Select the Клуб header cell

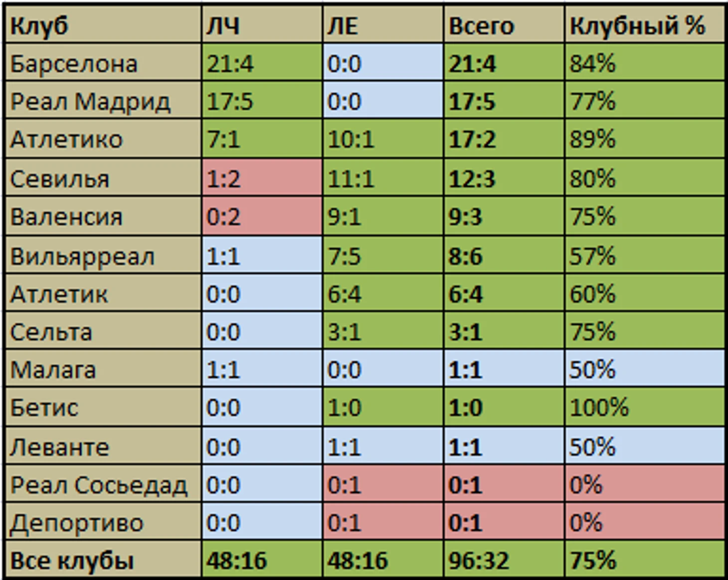tap(103, 25)
